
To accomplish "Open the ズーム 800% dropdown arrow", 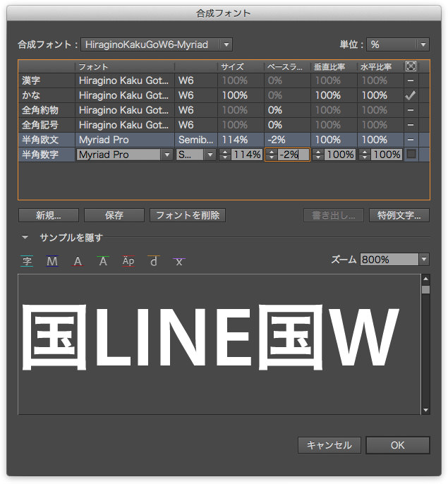I will pos(424,260).
